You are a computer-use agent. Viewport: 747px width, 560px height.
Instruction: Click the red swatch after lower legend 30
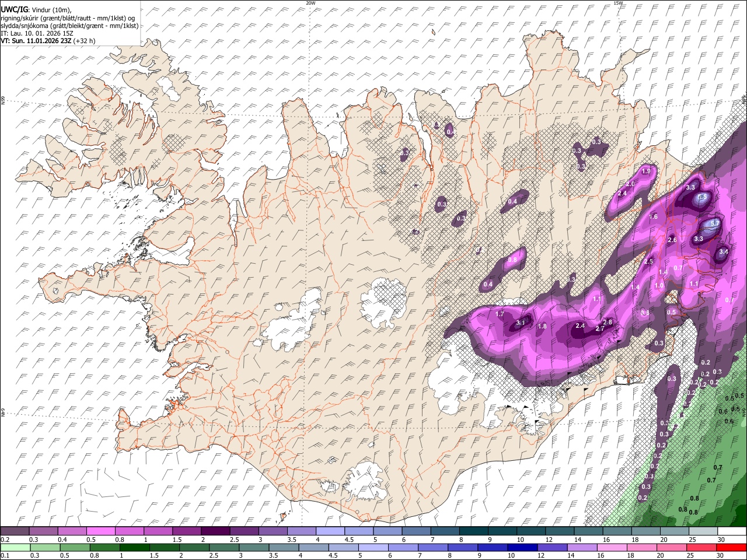coord(732,547)
